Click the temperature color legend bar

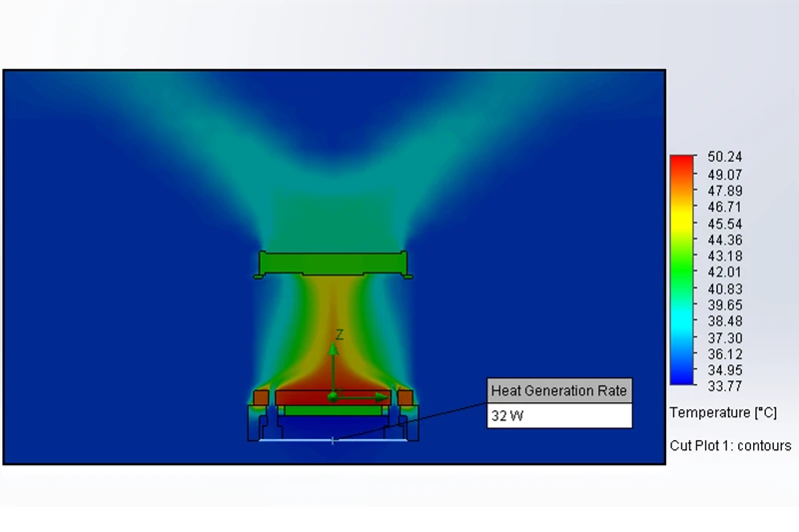point(682,269)
